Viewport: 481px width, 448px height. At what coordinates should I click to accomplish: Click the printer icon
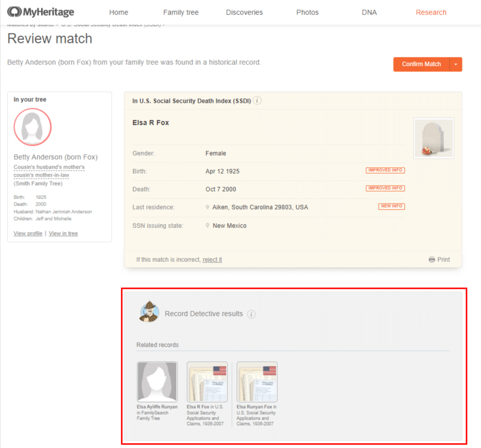coord(432,260)
